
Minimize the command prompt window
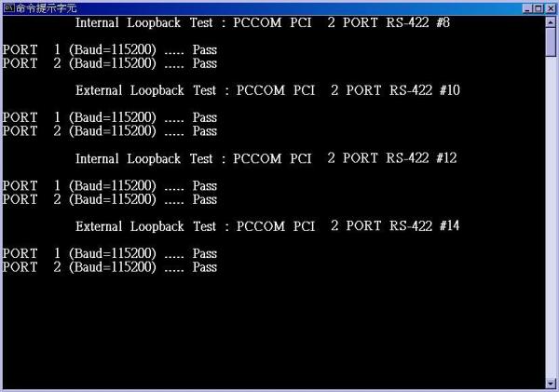[x=527, y=8]
